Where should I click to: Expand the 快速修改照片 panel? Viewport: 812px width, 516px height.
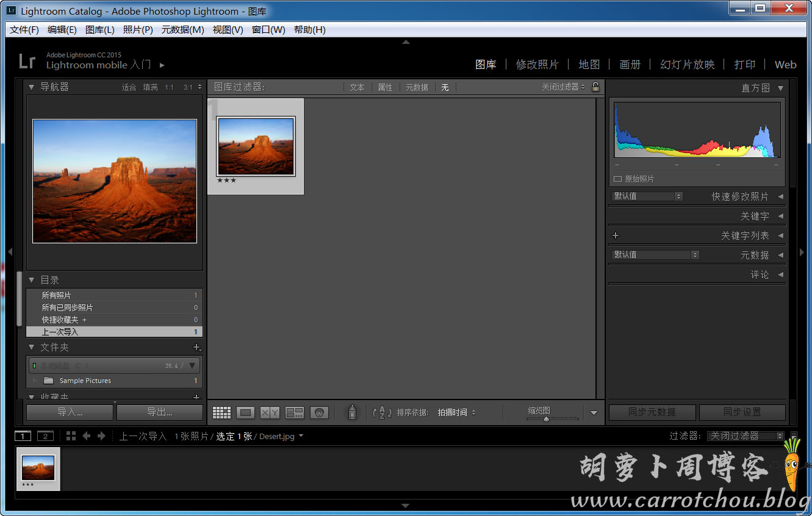[x=780, y=196]
